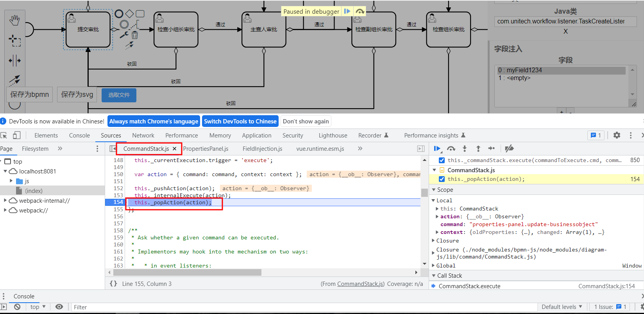The image size is (644, 314).
Task: Click the wrench change-type icon in context pad
Action: (x=124, y=35)
